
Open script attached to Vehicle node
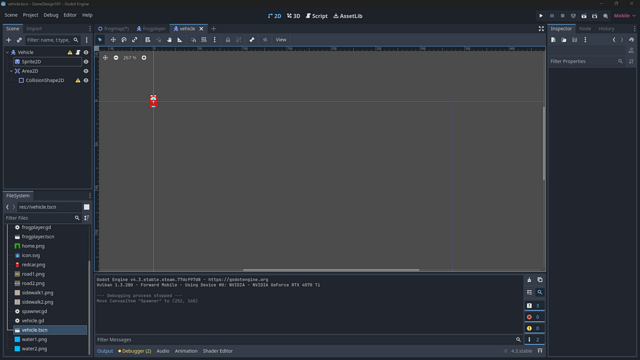coord(78,52)
